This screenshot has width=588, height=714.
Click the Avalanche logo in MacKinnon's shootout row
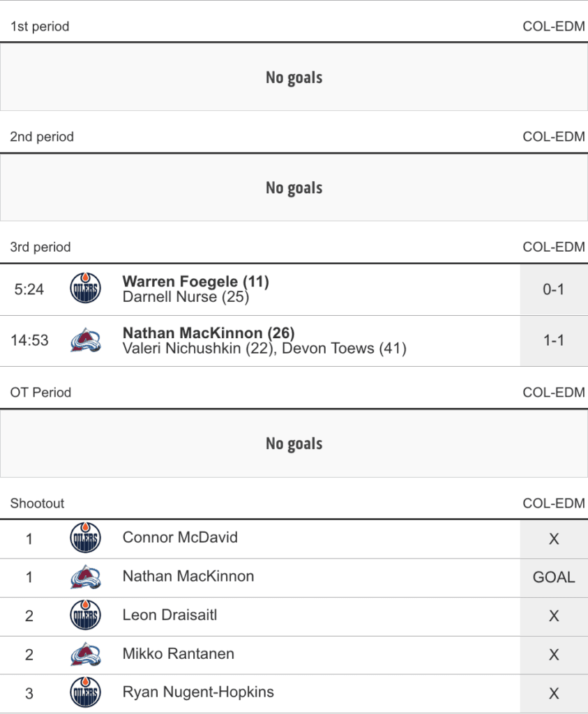pyautogui.click(x=85, y=577)
